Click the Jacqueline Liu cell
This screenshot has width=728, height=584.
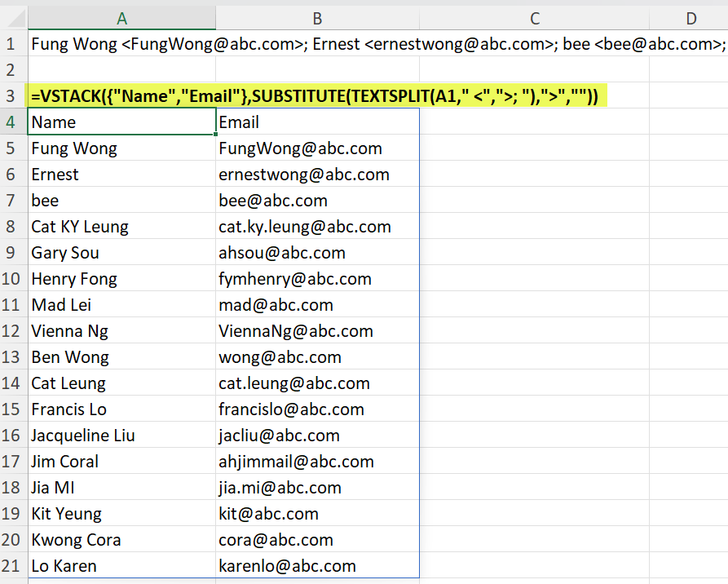point(121,436)
